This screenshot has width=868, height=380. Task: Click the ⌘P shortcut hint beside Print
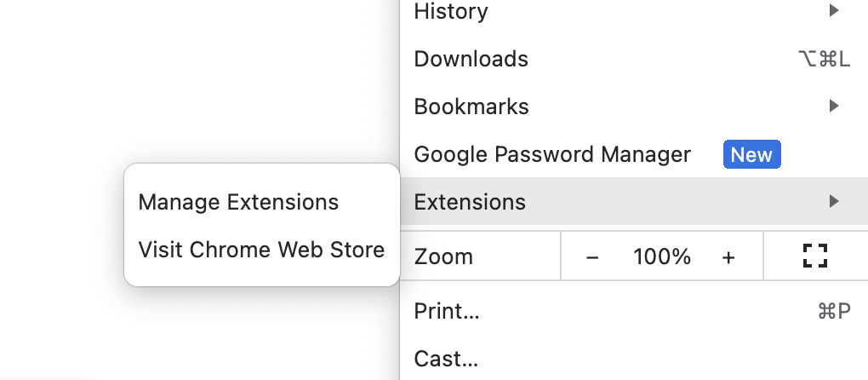click(x=833, y=311)
